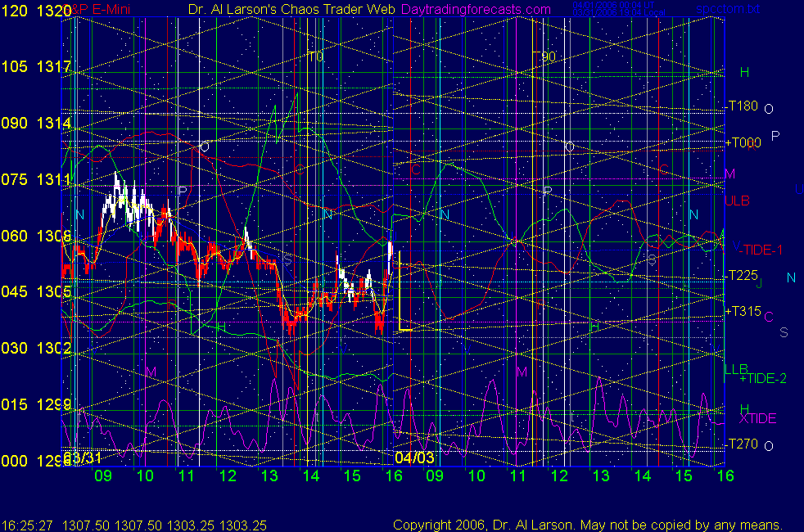
Task: Click the "045 1305" price axis label
Action: (x=36, y=291)
